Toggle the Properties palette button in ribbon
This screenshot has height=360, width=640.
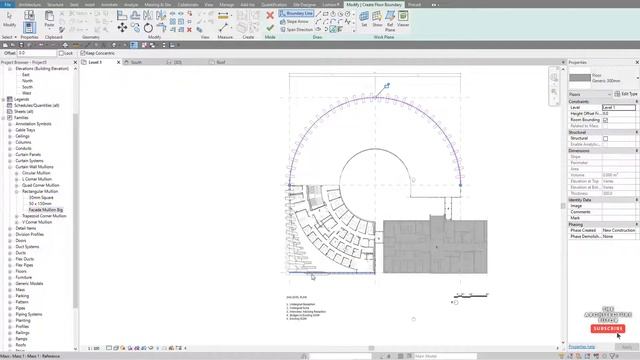pos(29,28)
